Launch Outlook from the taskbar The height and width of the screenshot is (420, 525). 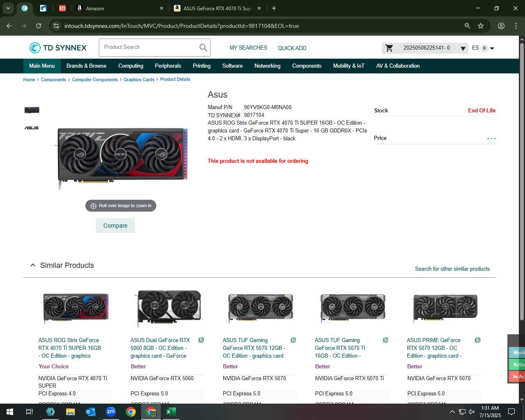pyautogui.click(x=91, y=412)
